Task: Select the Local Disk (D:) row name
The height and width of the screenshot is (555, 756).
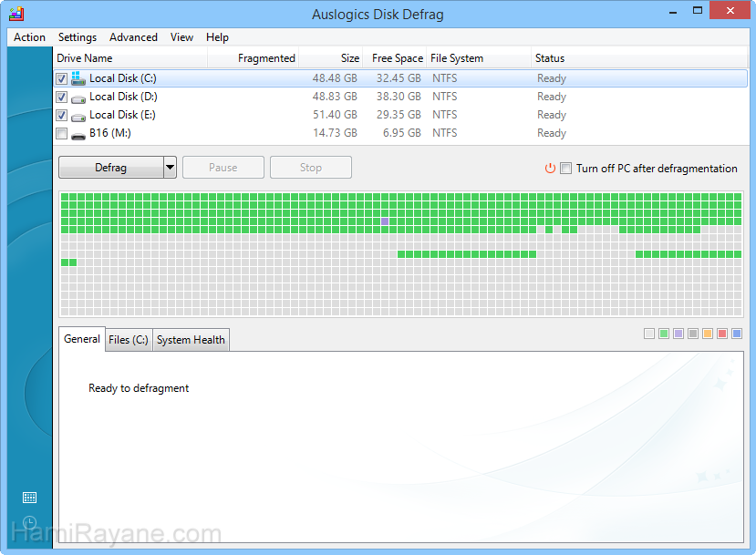Action: [123, 97]
